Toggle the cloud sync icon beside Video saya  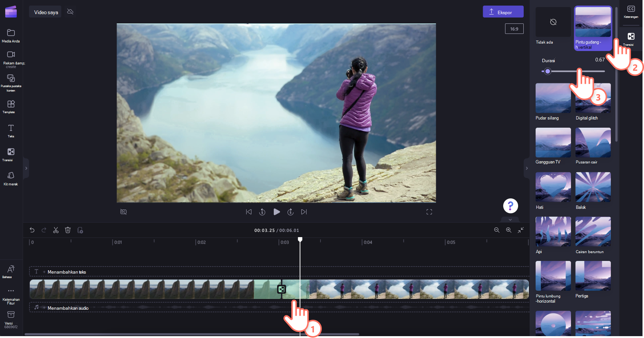coord(70,12)
